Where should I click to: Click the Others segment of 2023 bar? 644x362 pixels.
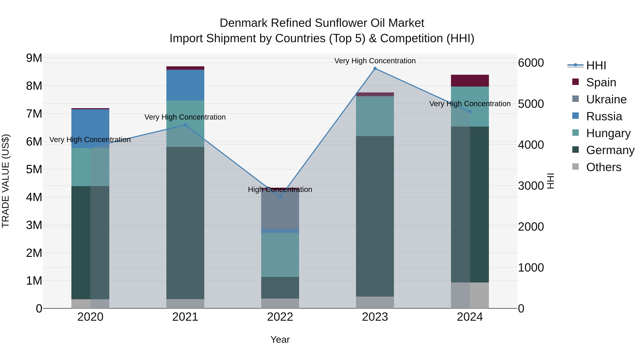375,302
